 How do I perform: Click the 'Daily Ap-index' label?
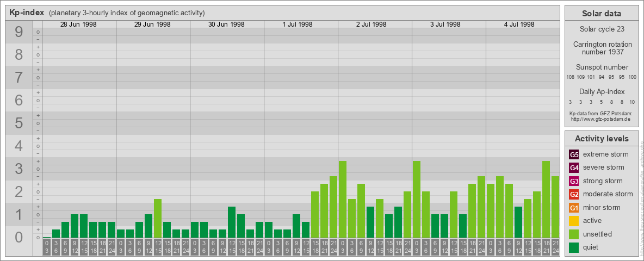tap(602, 91)
